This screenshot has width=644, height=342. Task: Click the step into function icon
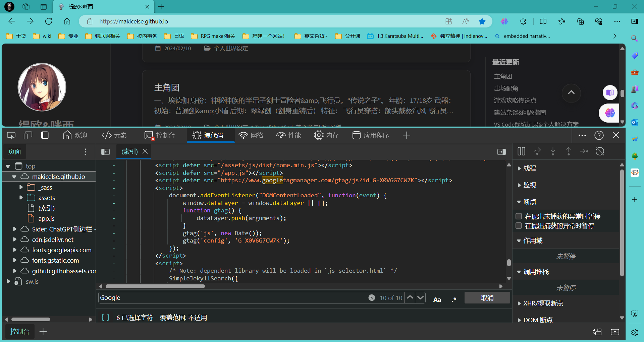pyautogui.click(x=553, y=151)
